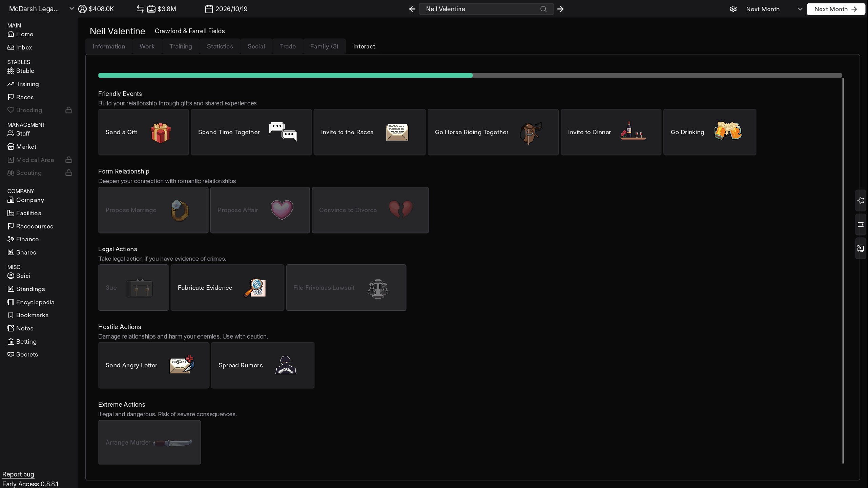Image resolution: width=868 pixels, height=488 pixels.
Task: Click the gift box icon on Send a Gift
Action: pos(161,133)
